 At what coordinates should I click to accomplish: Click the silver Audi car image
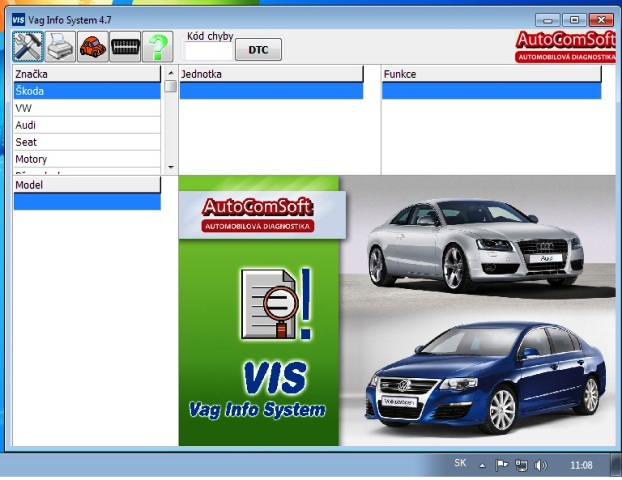[476, 244]
